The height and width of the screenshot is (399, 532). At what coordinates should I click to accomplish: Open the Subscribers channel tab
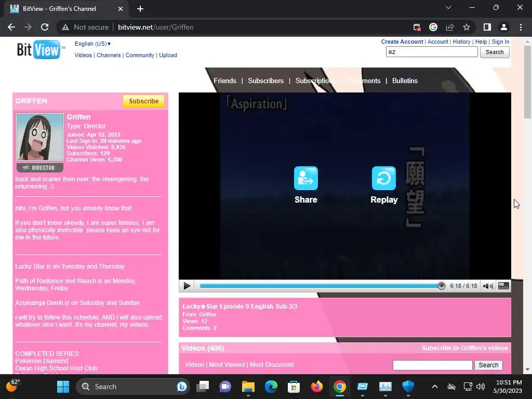click(265, 81)
